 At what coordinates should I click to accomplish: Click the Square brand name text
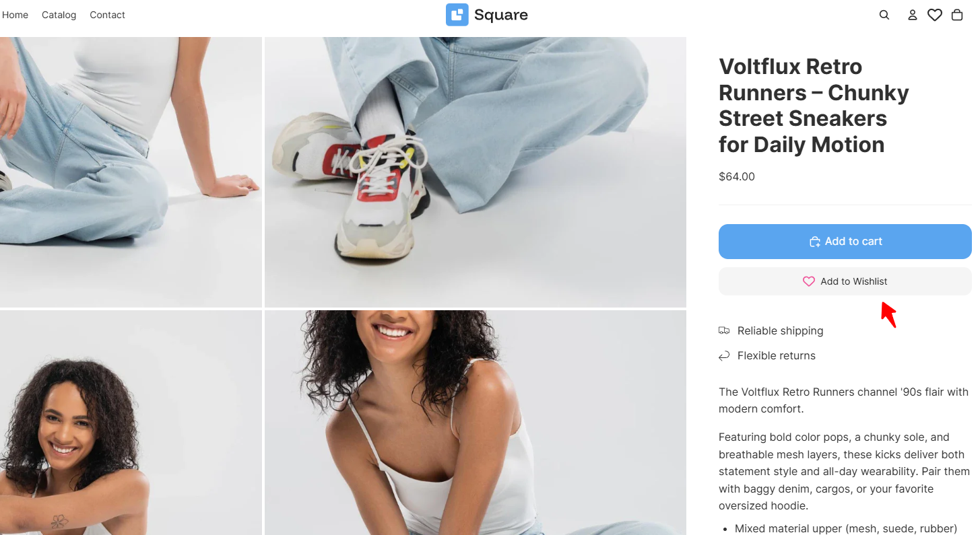tap(501, 15)
